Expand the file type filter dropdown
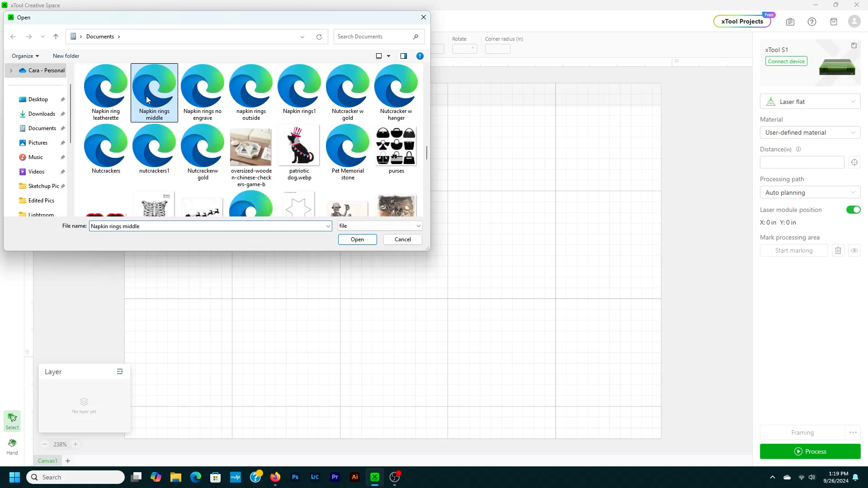 [418, 226]
